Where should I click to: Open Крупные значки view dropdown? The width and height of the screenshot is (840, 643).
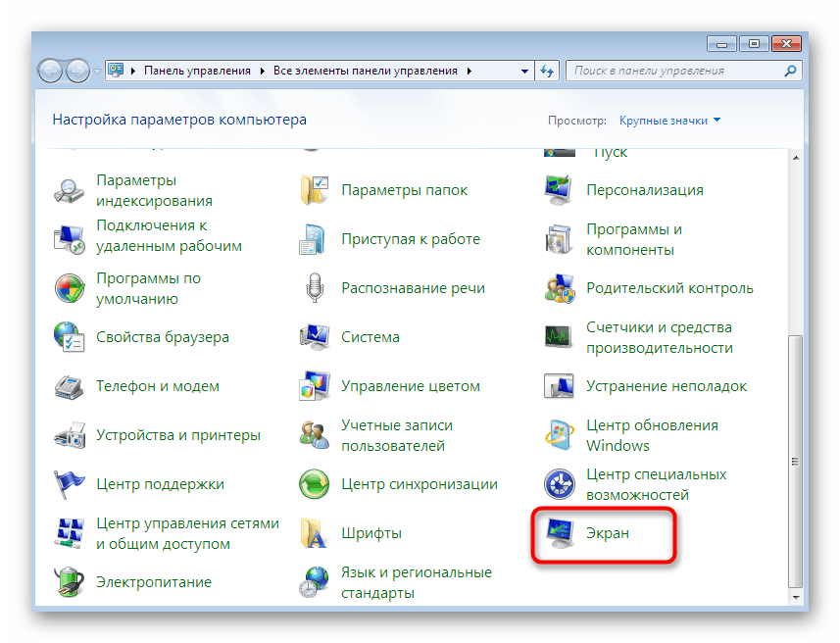669,121
